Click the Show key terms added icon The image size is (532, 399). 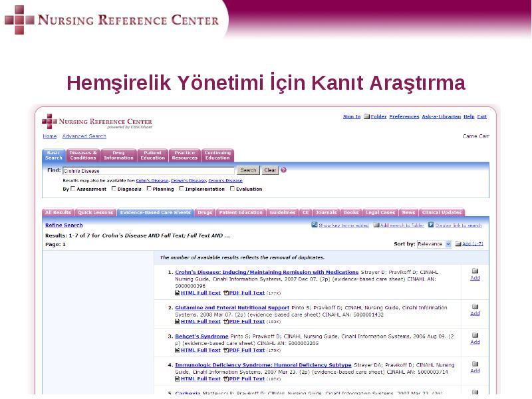(x=315, y=225)
